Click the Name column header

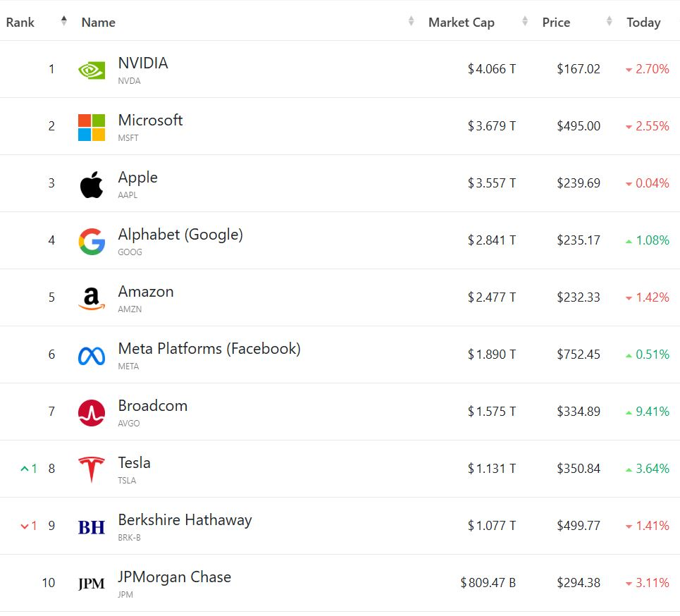coord(99,22)
